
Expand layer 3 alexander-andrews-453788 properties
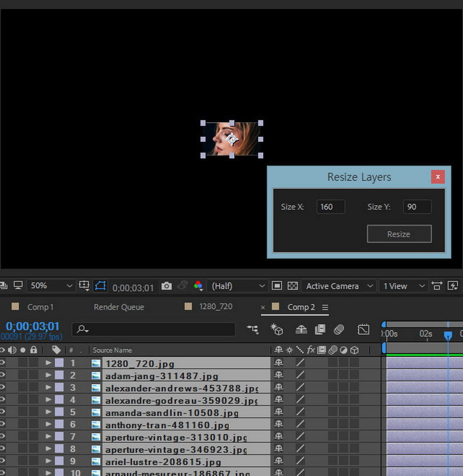pyautogui.click(x=48, y=388)
